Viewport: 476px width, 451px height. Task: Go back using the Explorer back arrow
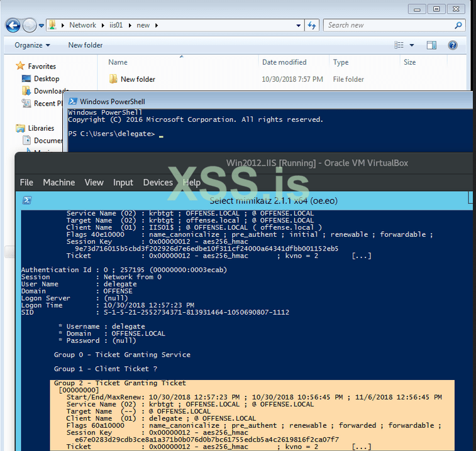tap(13, 26)
